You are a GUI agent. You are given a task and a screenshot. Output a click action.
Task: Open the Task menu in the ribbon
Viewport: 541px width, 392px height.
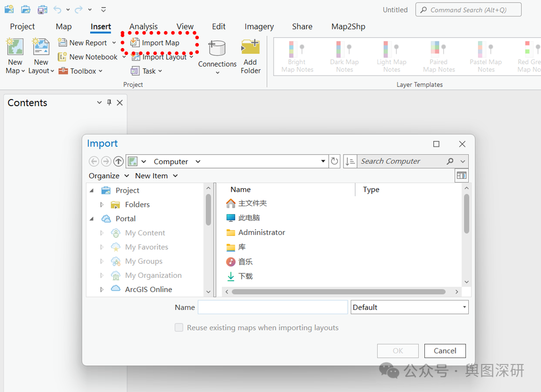[x=146, y=71]
